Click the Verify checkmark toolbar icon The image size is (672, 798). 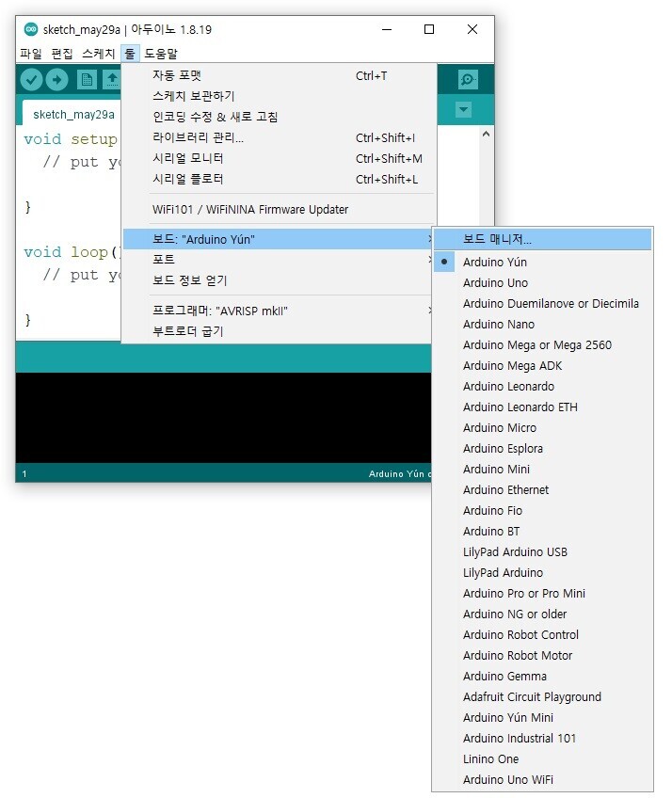click(x=32, y=79)
